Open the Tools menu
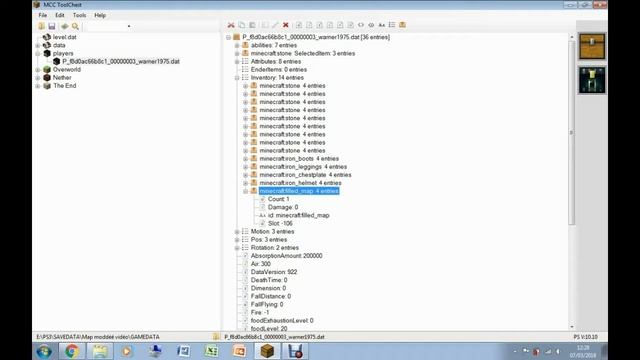This screenshot has height=360, width=640. pyautogui.click(x=79, y=15)
